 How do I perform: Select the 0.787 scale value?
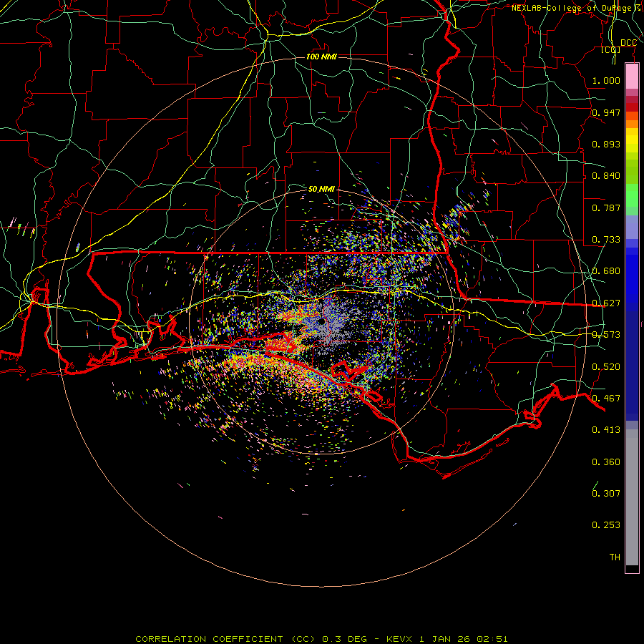[606, 208]
